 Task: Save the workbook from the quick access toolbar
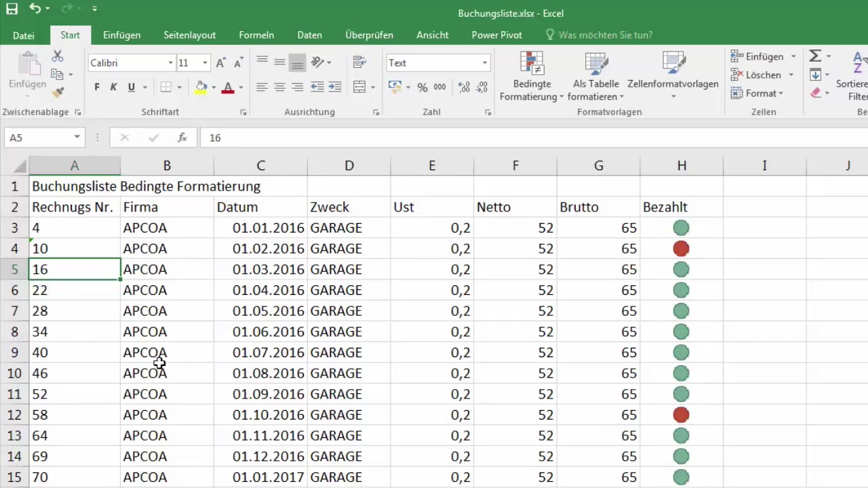coord(12,9)
